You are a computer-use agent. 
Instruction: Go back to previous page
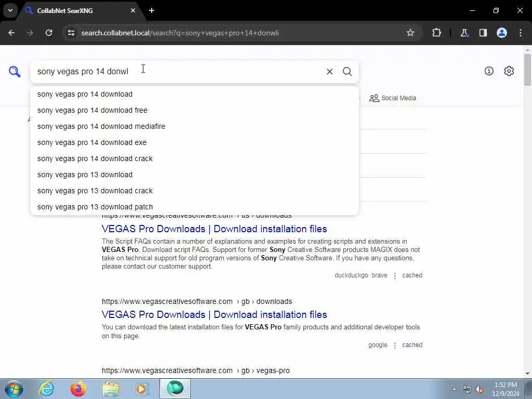(x=11, y=33)
